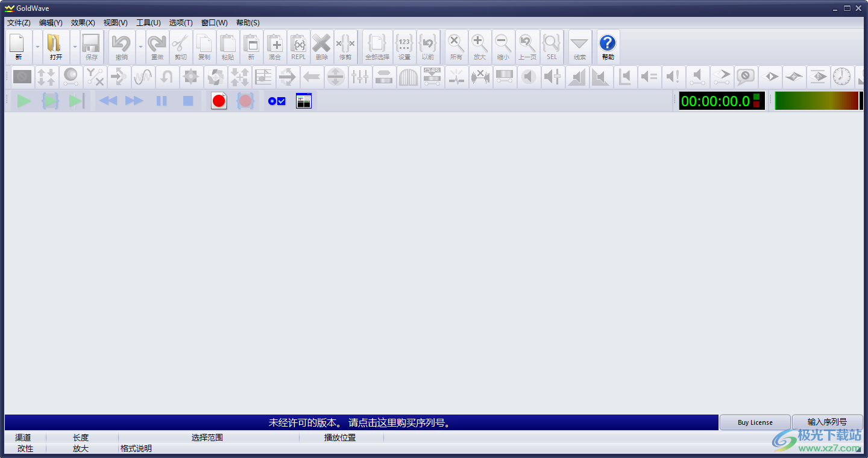Click the curved U-turn reverse effect icon
868x458 pixels.
pos(167,77)
